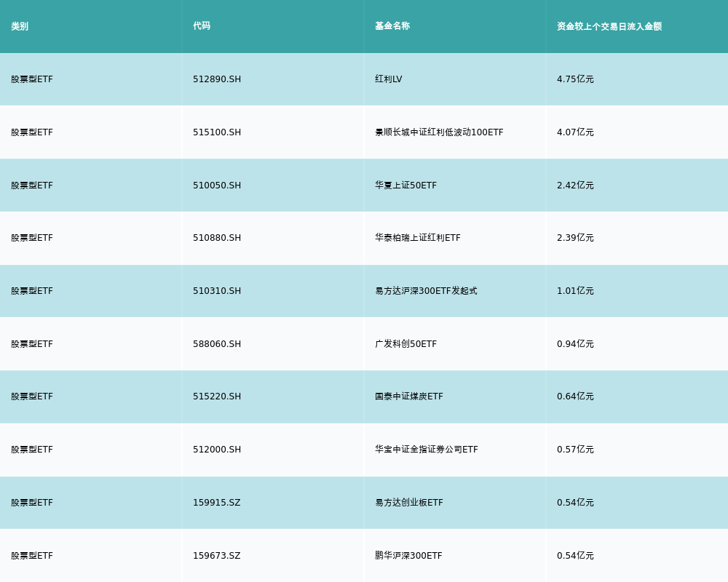Click the 0.94亿元 inflow value

(x=575, y=344)
